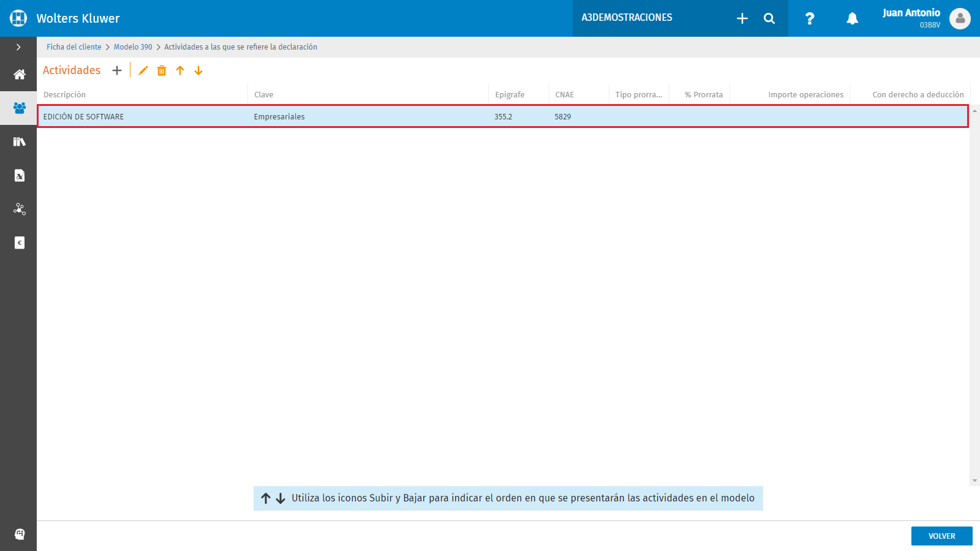Move the activity down with the Bajar arrow
The image size is (980, 551).
click(198, 70)
